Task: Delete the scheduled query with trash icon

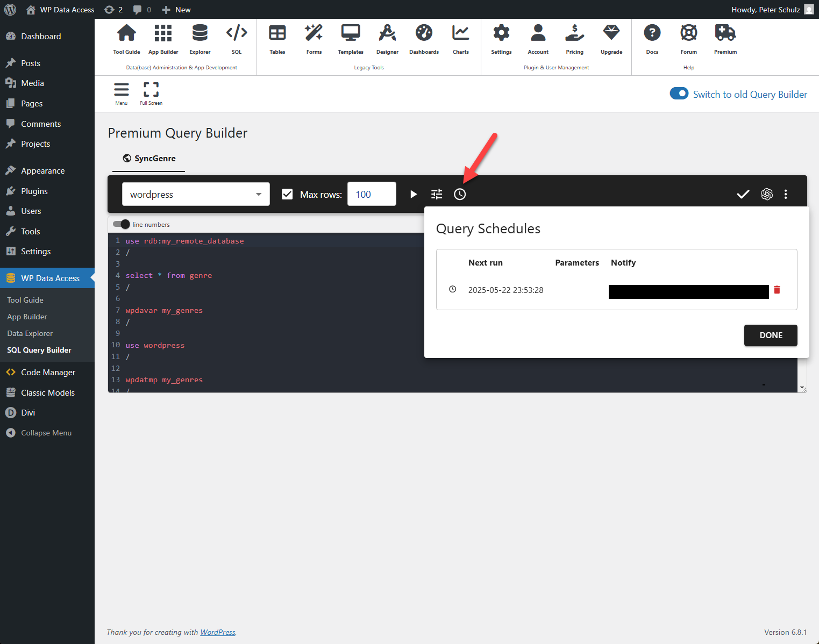Action: [x=777, y=290]
